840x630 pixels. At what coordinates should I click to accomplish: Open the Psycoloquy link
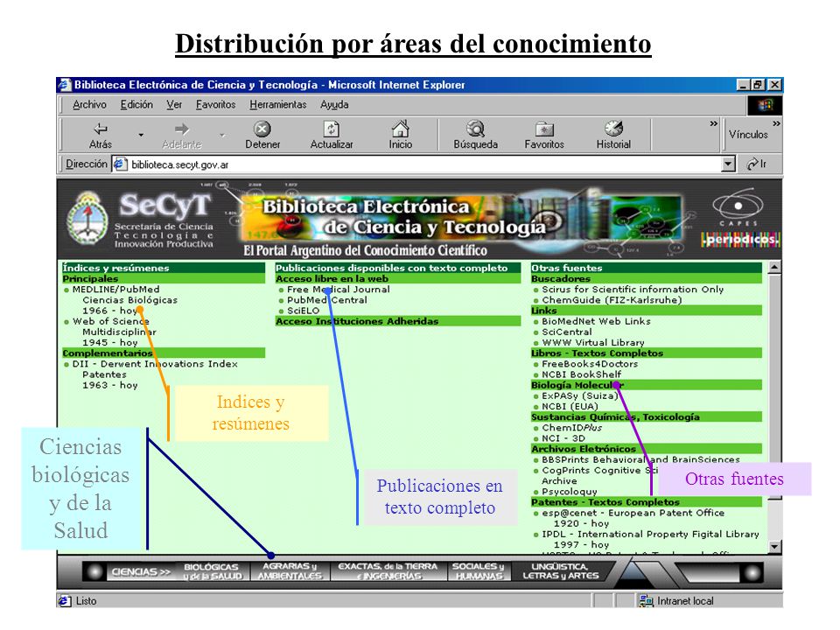(x=569, y=491)
